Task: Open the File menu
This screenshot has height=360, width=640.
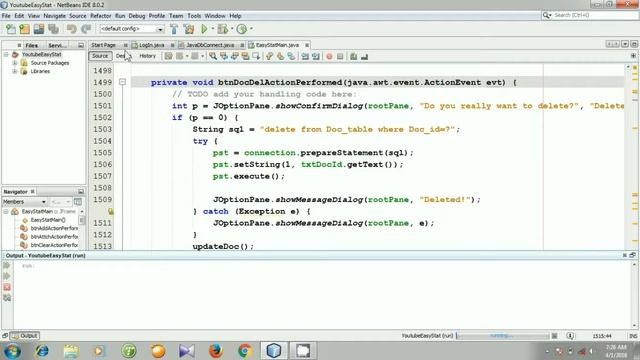Action: coord(6,16)
